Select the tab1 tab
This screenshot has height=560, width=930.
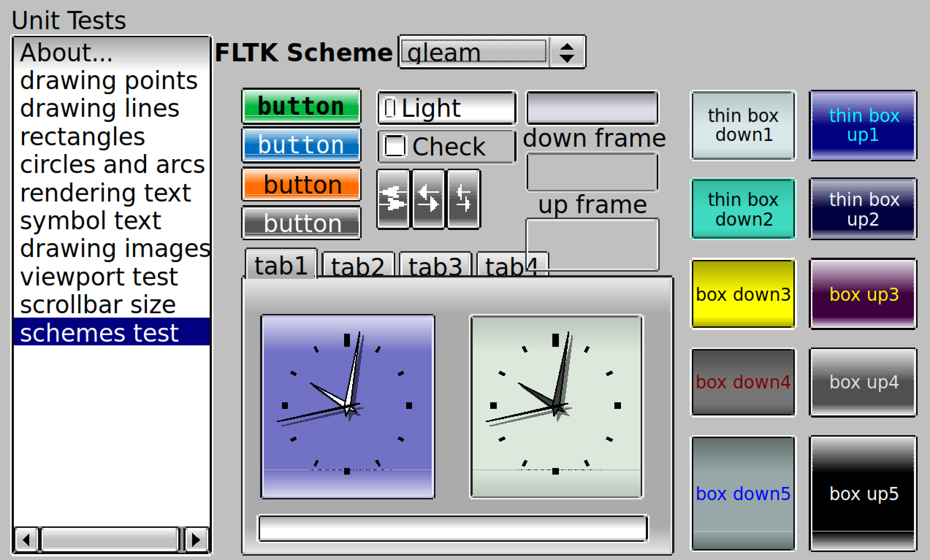[281, 264]
